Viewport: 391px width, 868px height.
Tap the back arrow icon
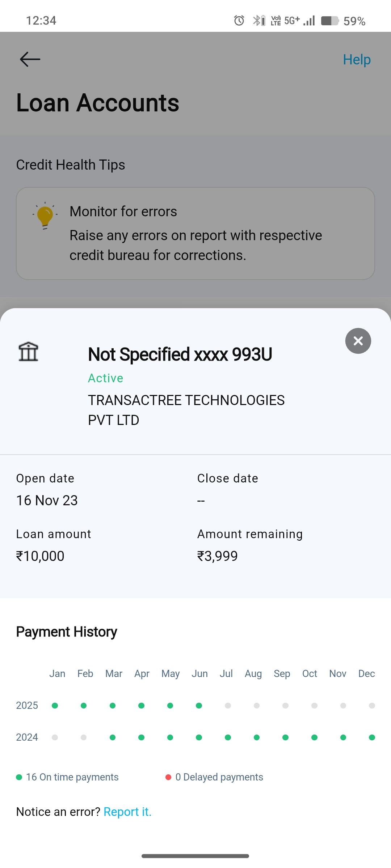(x=30, y=59)
